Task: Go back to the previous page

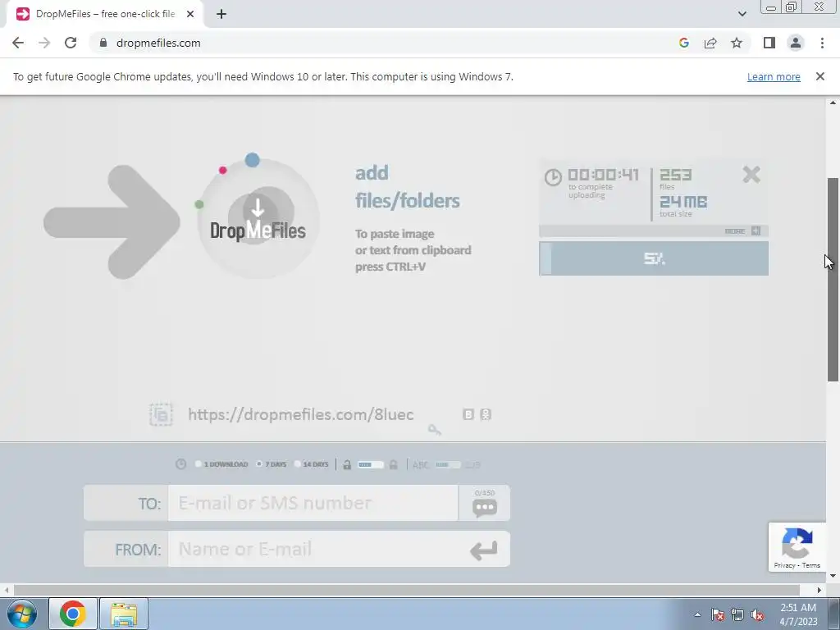Action: tap(18, 43)
